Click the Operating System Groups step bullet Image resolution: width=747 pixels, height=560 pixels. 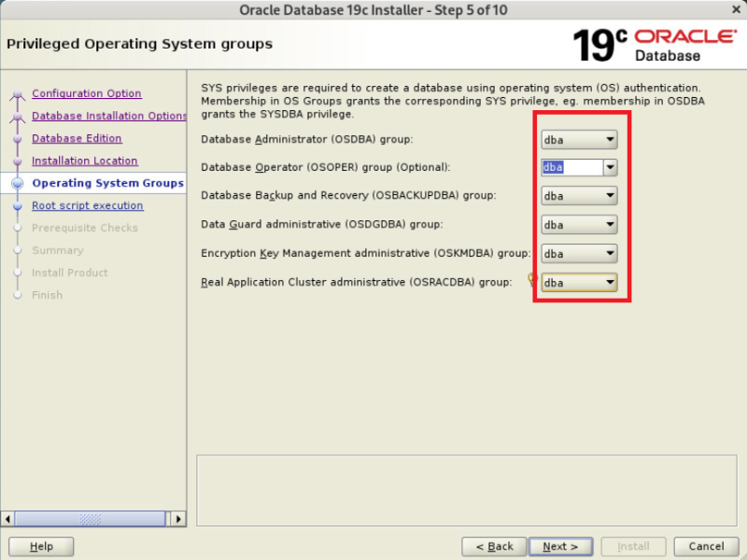coord(18,183)
